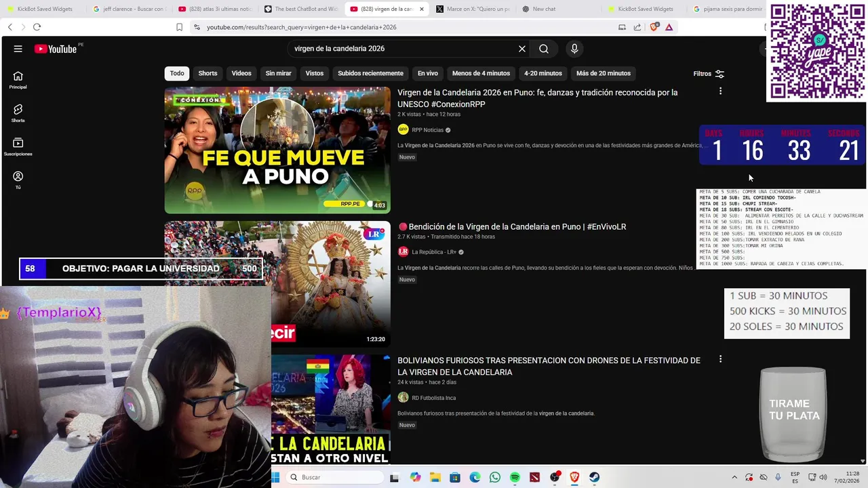
Task: Select the Sin mirar filter chip
Action: pyautogui.click(x=278, y=73)
